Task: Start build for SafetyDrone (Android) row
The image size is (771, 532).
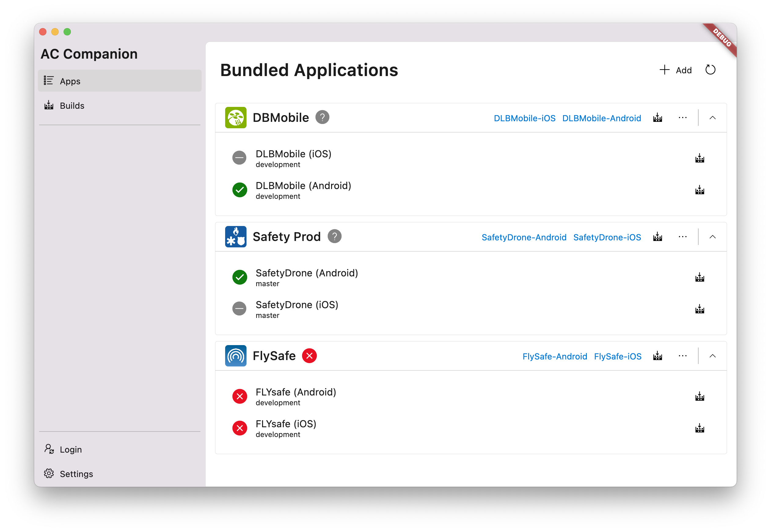Action: click(x=699, y=277)
